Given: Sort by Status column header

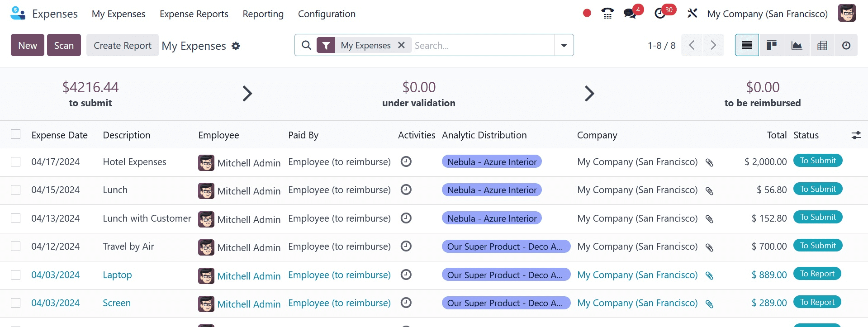Looking at the screenshot, I should click(x=806, y=135).
